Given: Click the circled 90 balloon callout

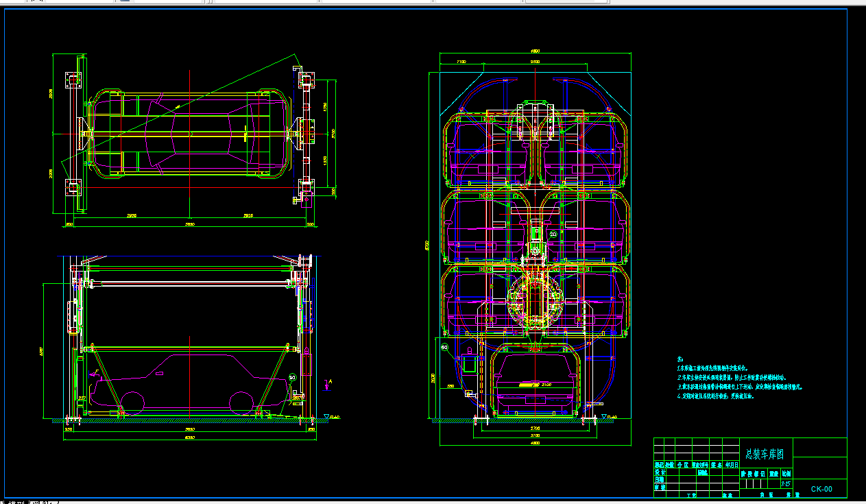Looking at the screenshot, I should pyautogui.click(x=292, y=378).
